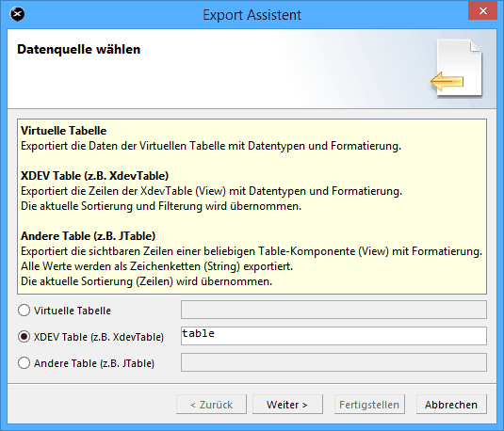Select the Virtuelle Tabelle radio button

[24, 311]
